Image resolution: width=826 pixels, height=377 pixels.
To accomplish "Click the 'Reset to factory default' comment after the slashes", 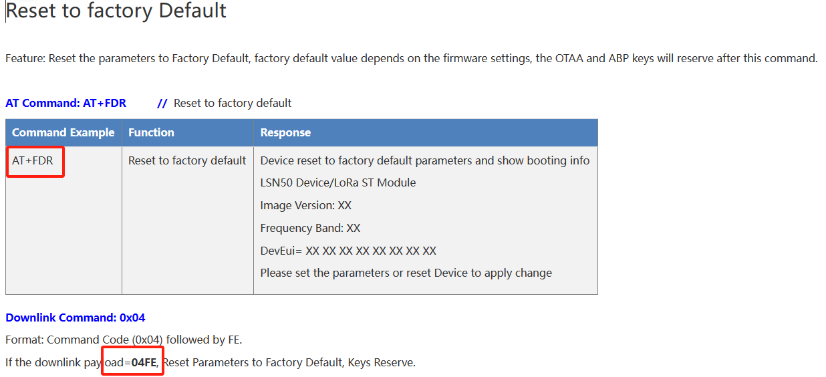I will tap(232, 103).
